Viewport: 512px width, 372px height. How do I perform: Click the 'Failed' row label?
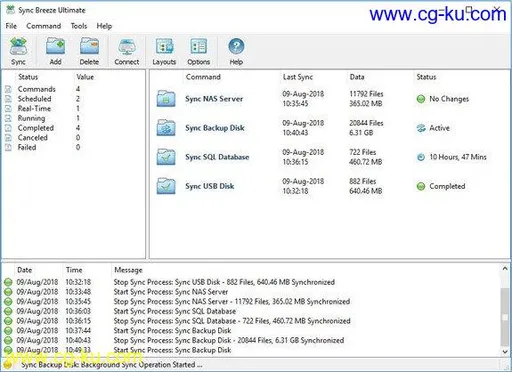(27, 147)
